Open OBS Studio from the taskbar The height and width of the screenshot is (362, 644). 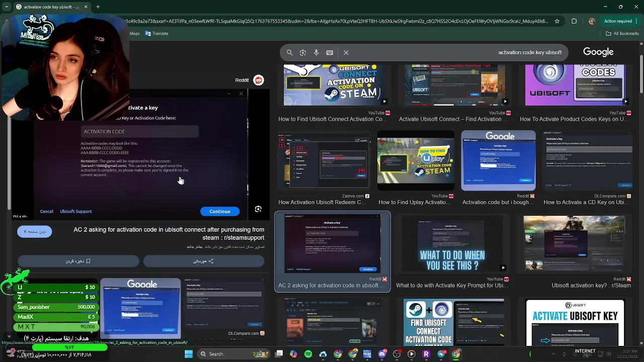tap(397, 354)
